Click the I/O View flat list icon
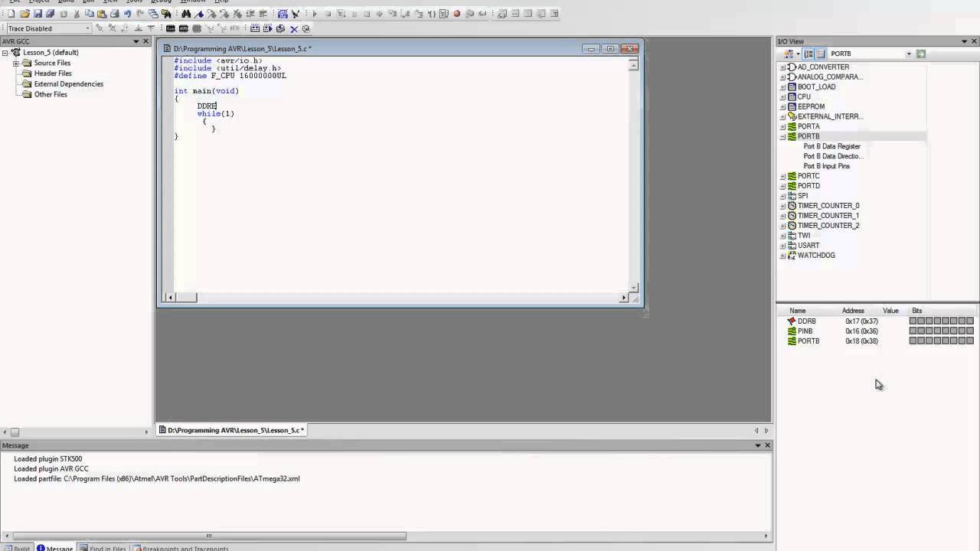 (x=821, y=54)
